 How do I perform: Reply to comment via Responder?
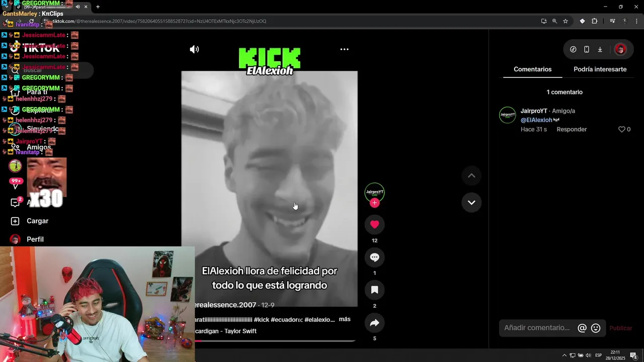click(x=572, y=129)
